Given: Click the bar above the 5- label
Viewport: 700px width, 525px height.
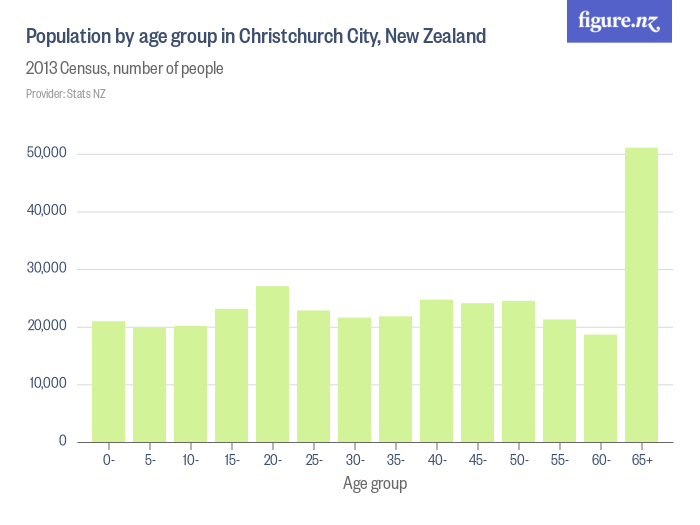Looking at the screenshot, I should tap(149, 384).
